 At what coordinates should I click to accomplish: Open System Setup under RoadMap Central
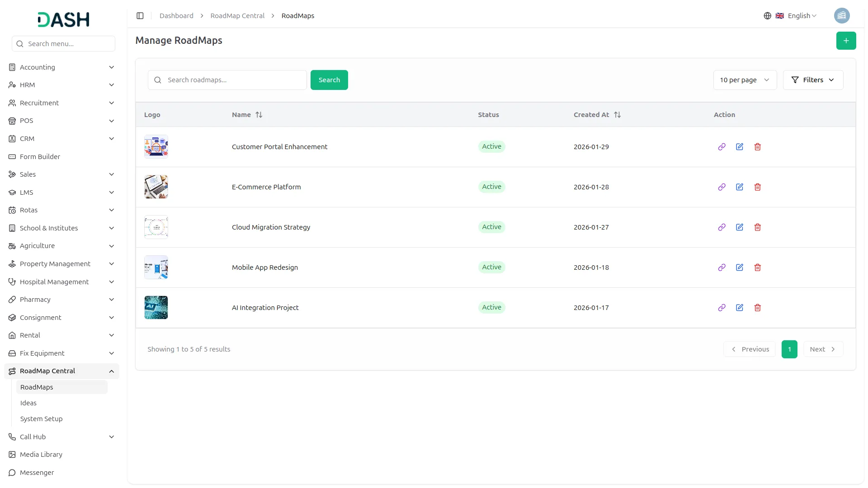coord(41,418)
